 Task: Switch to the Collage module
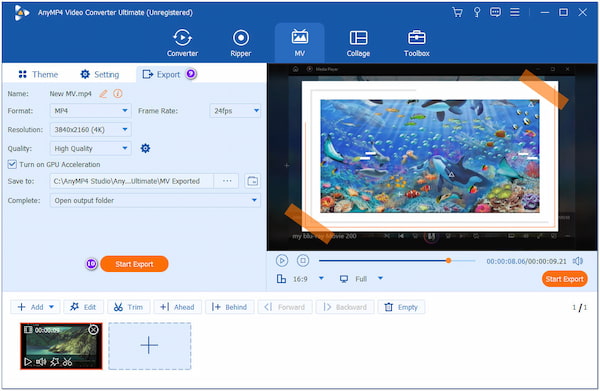point(358,43)
